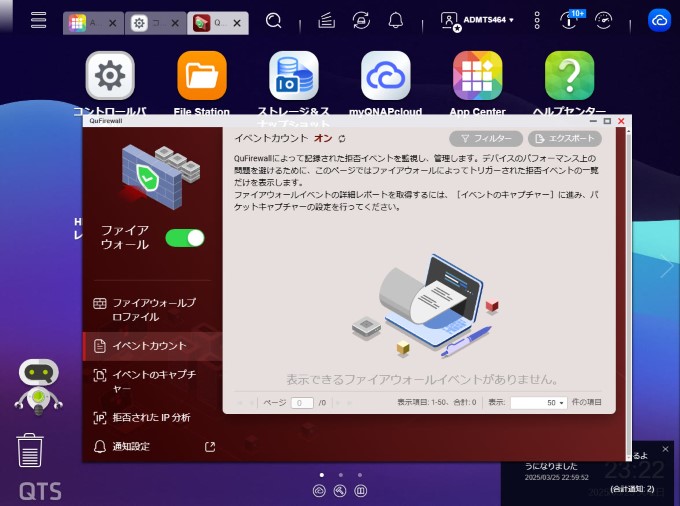Close the Control Panel taskbar tab
The height and width of the screenshot is (506, 680).
click(175, 23)
